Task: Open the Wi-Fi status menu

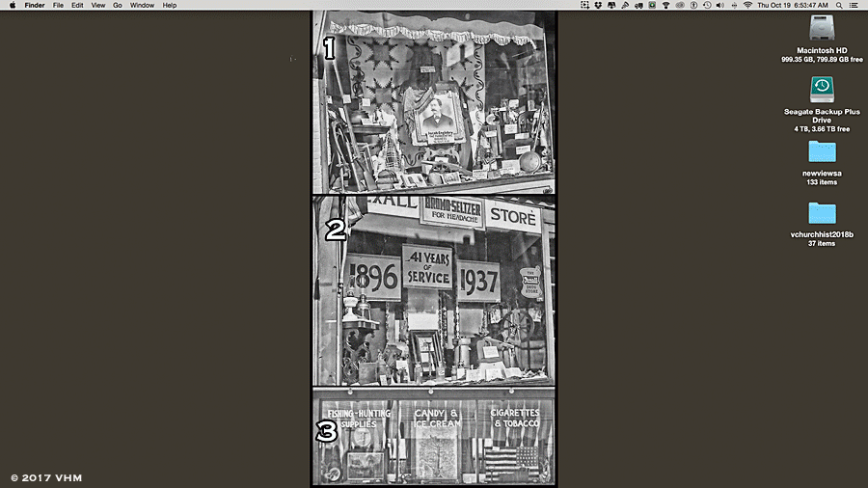Action: pyautogui.click(x=747, y=5)
